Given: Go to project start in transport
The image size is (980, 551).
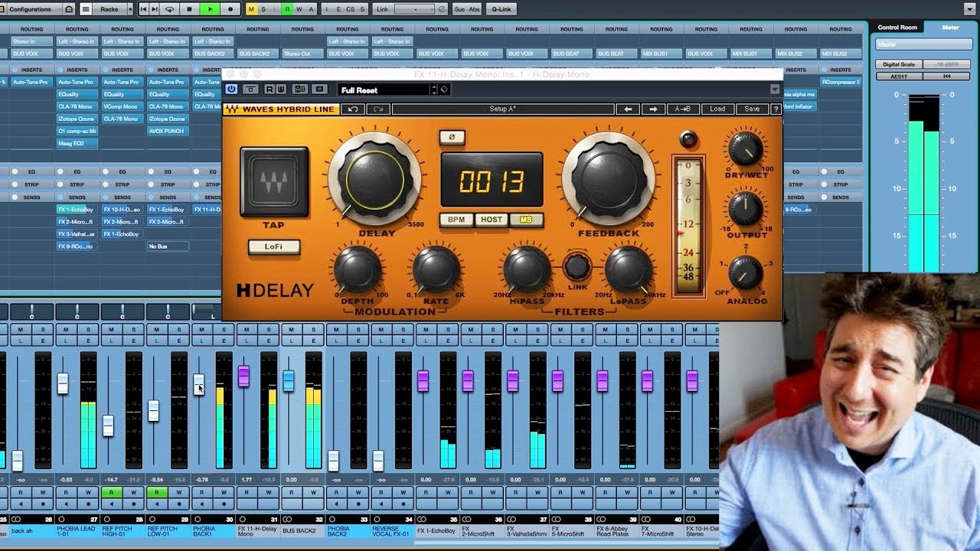Looking at the screenshot, I should tap(143, 9).
